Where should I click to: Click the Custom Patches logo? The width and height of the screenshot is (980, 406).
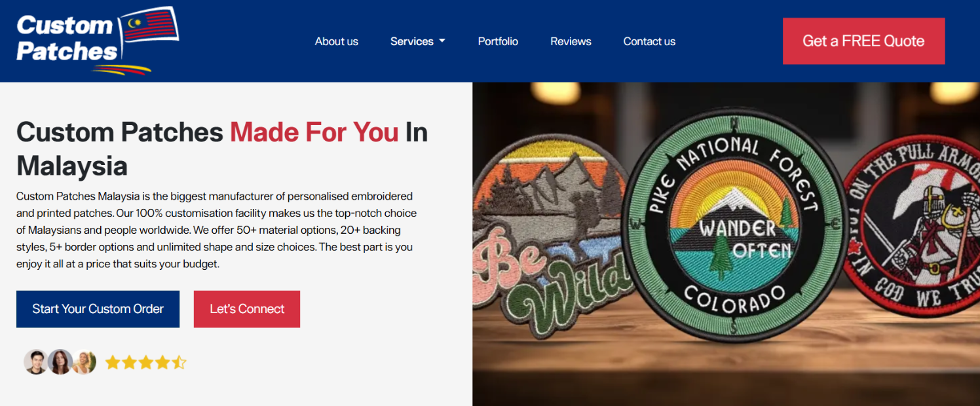pos(97,41)
